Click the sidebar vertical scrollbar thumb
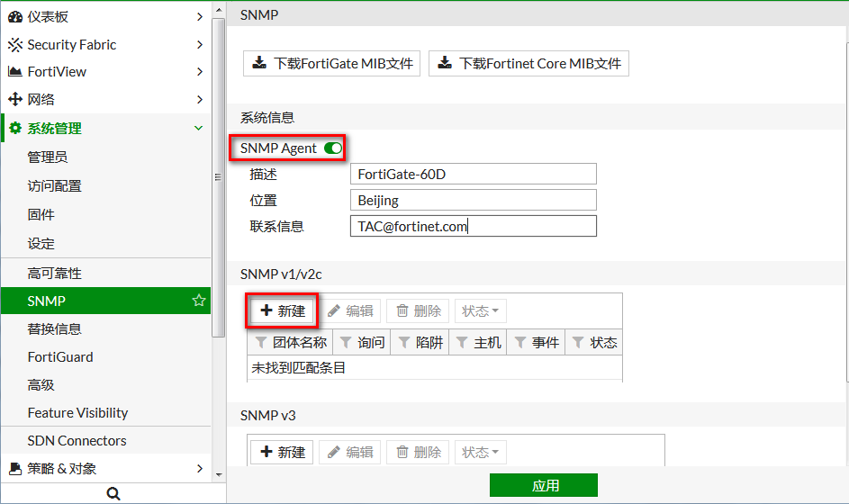 point(219,177)
